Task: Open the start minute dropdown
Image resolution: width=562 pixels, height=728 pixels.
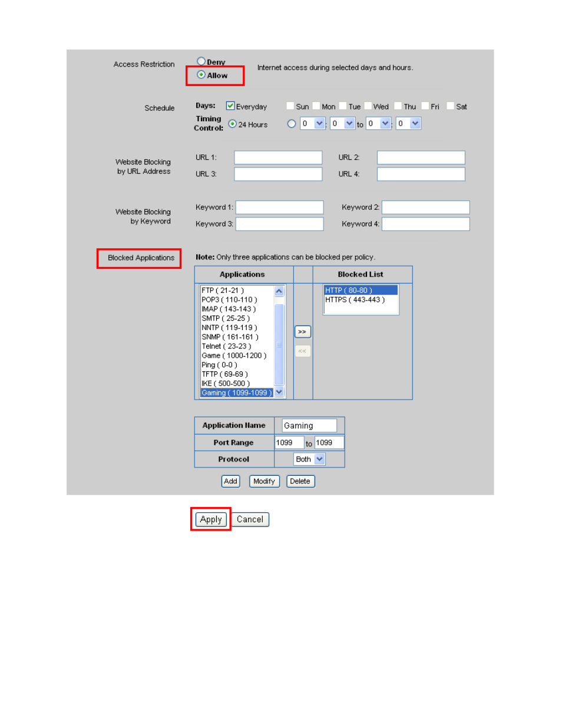Action: coord(343,123)
